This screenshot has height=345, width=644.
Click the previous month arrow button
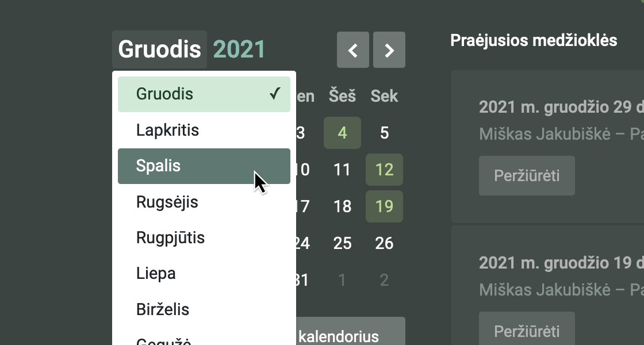coord(352,50)
